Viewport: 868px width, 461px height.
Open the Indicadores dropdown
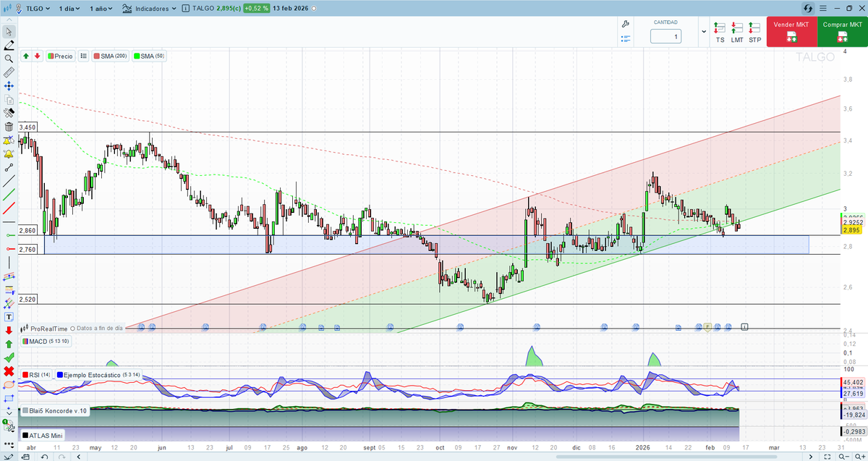point(150,9)
